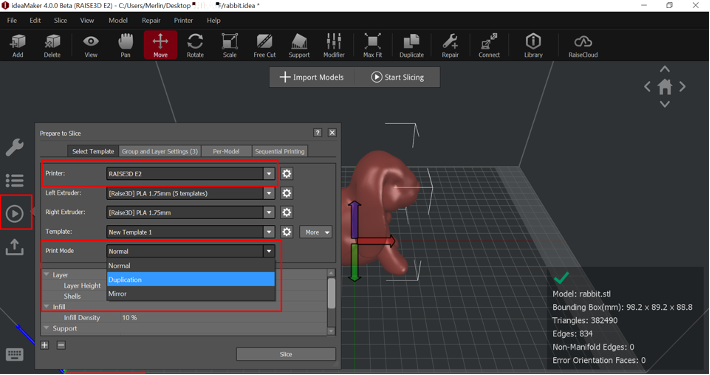Open the More dropdown button
The height and width of the screenshot is (375, 710).
point(316,232)
